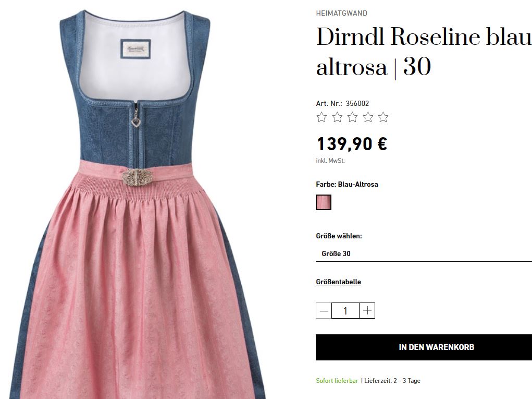
Task: Rate product with second star
Action: [x=337, y=117]
